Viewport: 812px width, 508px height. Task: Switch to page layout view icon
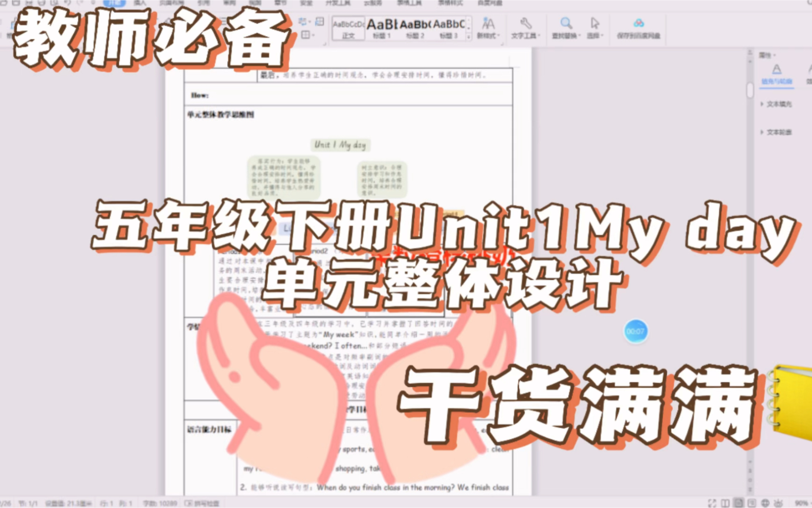(x=738, y=503)
